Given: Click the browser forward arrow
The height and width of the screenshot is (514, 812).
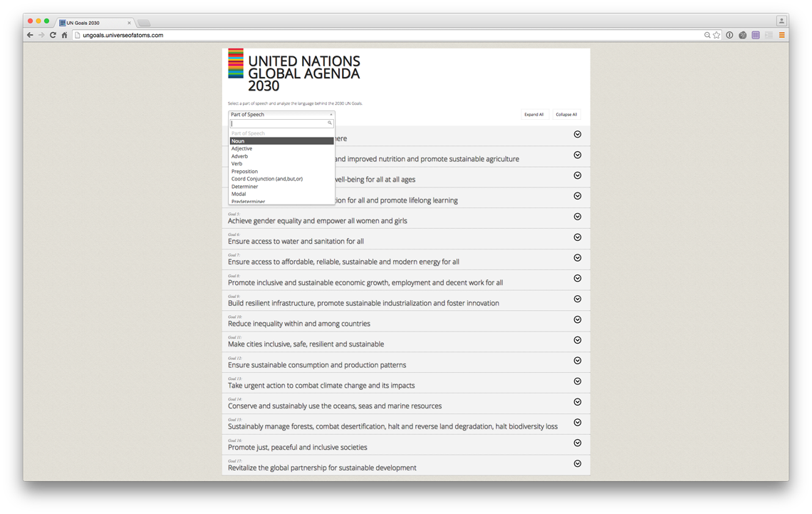Looking at the screenshot, I should tap(41, 35).
